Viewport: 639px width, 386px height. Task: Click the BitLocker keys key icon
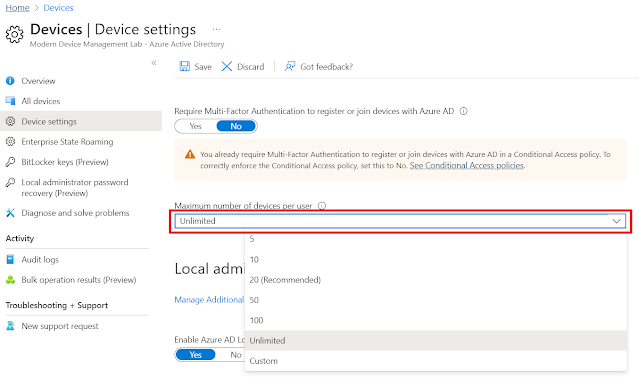(10, 162)
